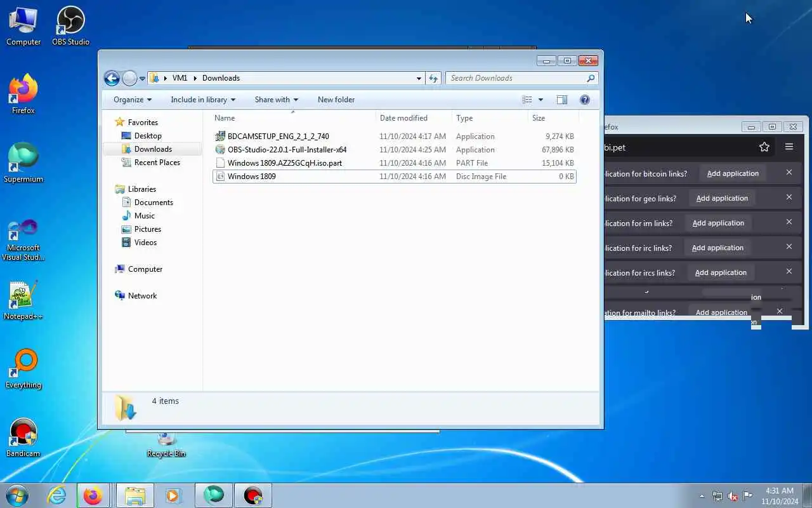Add application for geo links
Screen dimensions: 812x508
point(722,198)
